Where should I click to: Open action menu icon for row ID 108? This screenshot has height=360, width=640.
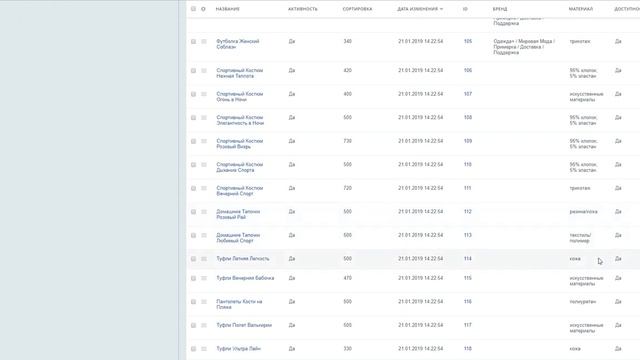click(204, 118)
